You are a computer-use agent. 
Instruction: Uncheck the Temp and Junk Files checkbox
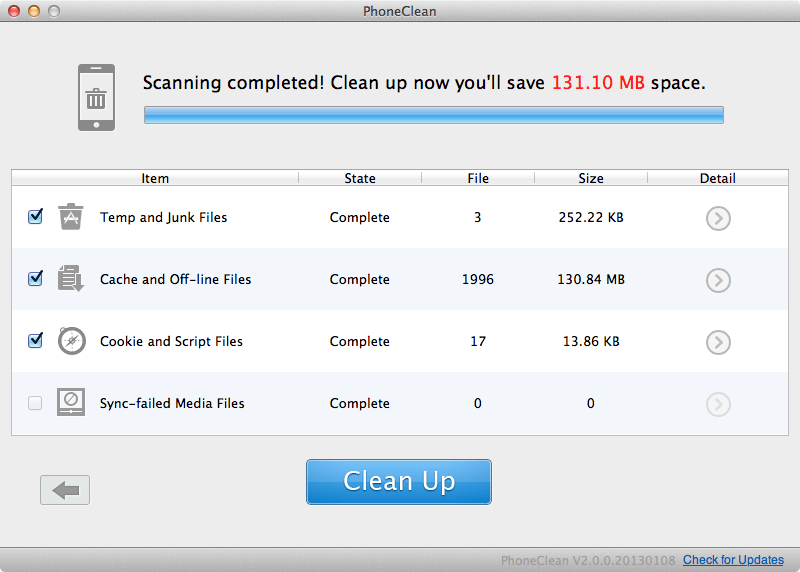click(35, 216)
